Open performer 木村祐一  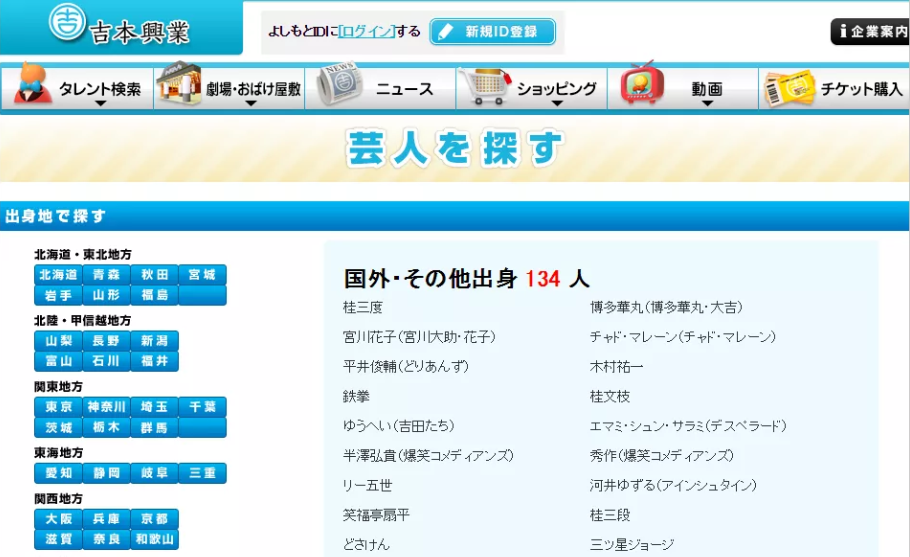(616, 367)
